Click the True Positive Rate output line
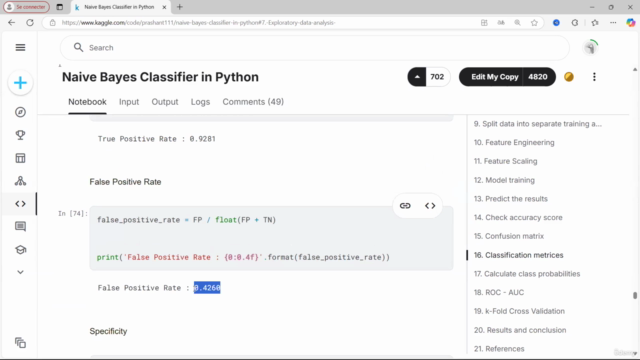640x360 pixels. click(156, 139)
